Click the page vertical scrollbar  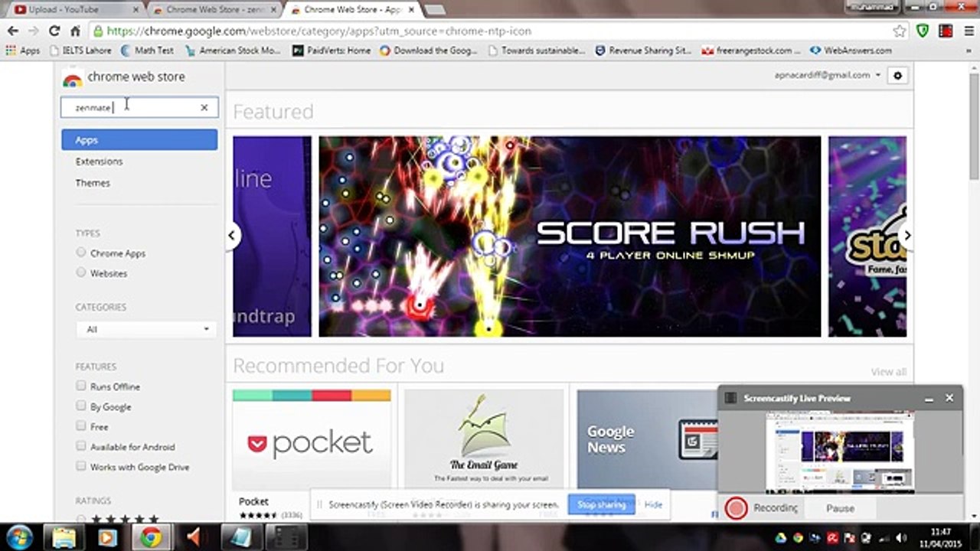click(974, 126)
